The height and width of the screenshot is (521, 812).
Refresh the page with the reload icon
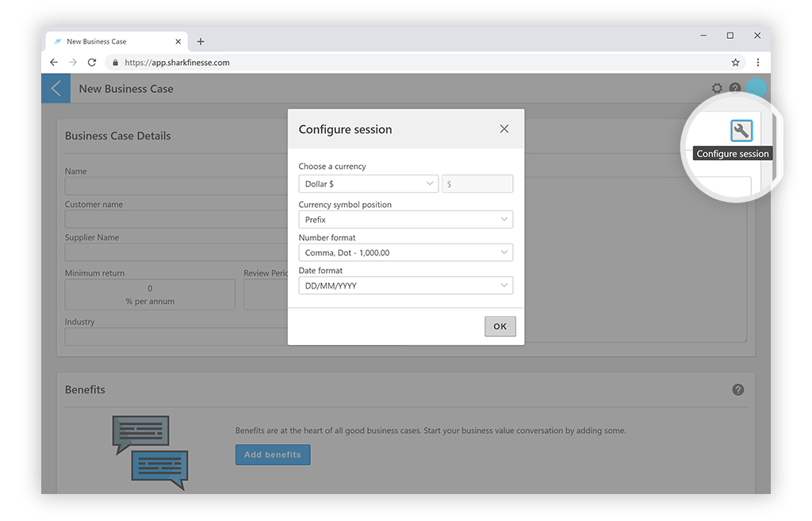coord(91,62)
